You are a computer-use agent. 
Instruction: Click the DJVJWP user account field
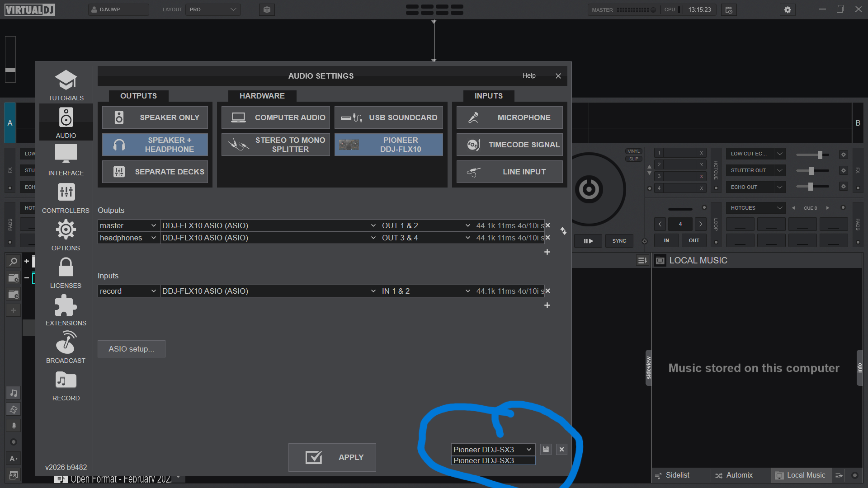click(x=118, y=9)
